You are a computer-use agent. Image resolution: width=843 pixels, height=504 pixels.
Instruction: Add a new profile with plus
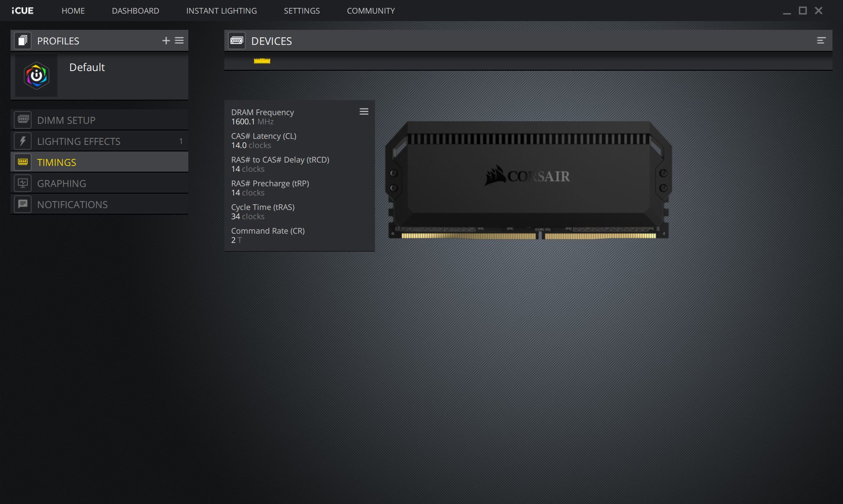[x=166, y=41]
